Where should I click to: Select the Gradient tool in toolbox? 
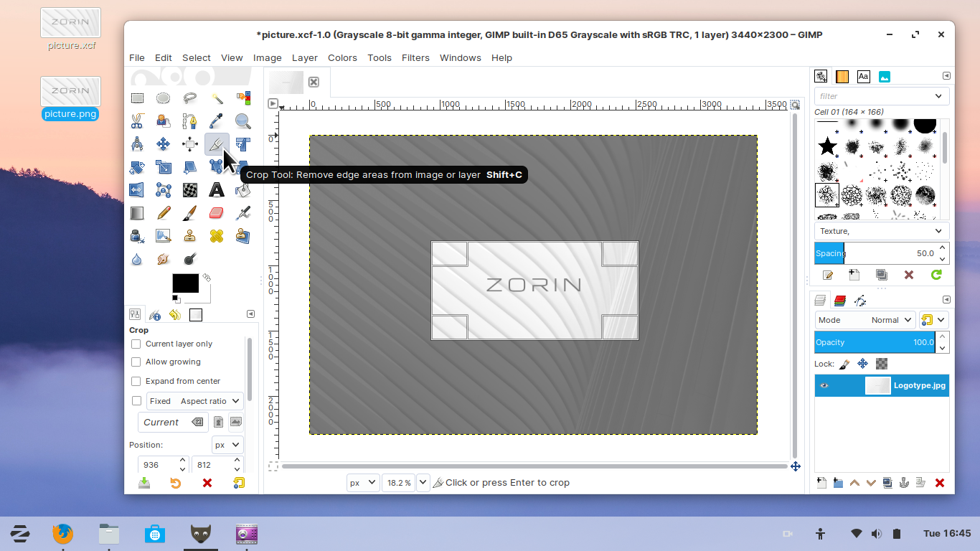pos(137,213)
